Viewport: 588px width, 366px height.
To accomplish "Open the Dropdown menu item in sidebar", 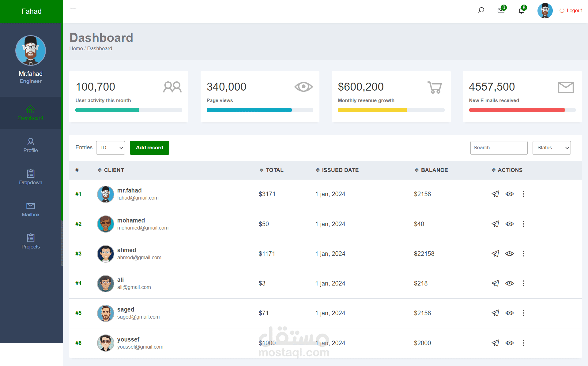I will click(x=31, y=177).
